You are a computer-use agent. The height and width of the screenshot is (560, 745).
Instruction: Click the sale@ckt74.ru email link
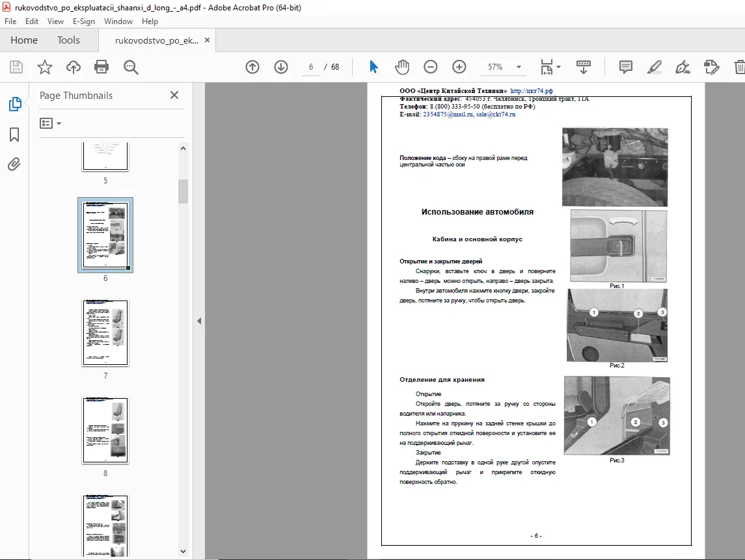coord(496,114)
